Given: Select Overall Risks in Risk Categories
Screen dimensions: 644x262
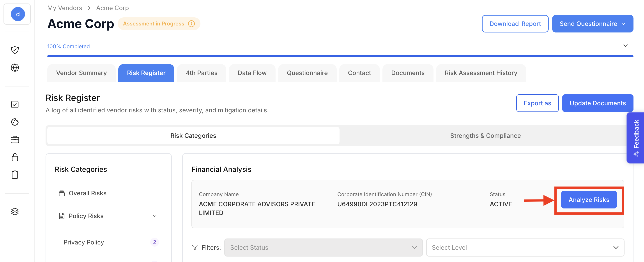Looking at the screenshot, I should (x=87, y=193).
